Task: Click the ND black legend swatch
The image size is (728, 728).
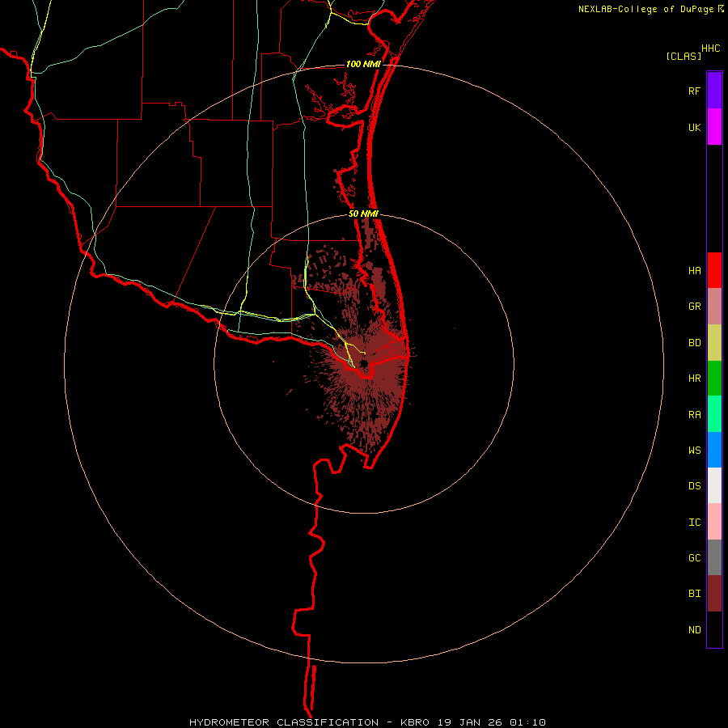Action: pos(714,629)
